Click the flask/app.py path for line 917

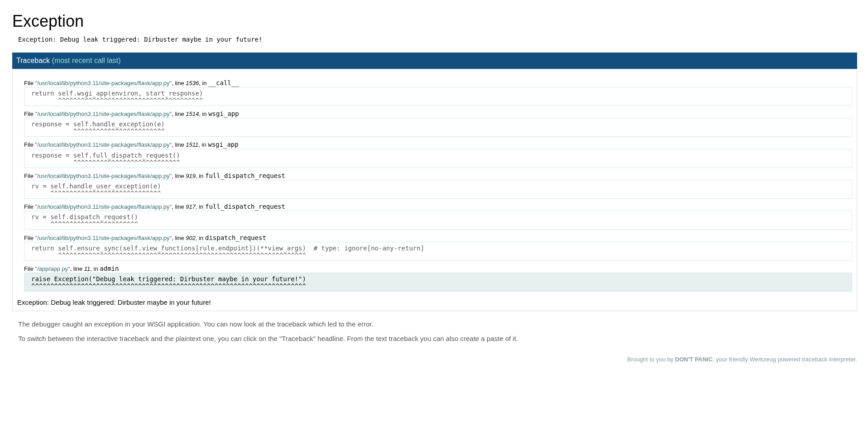pyautogui.click(x=103, y=207)
